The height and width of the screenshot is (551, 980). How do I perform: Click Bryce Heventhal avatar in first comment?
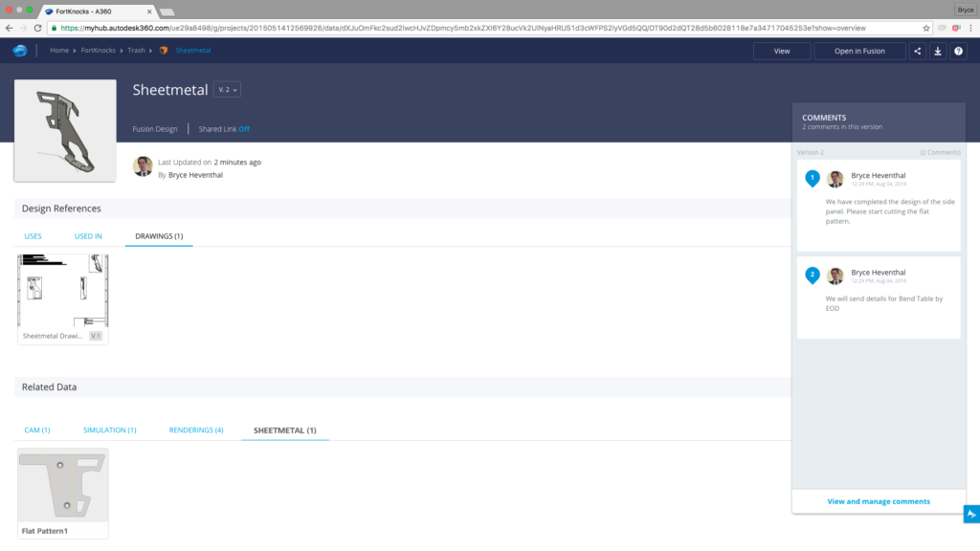click(835, 179)
